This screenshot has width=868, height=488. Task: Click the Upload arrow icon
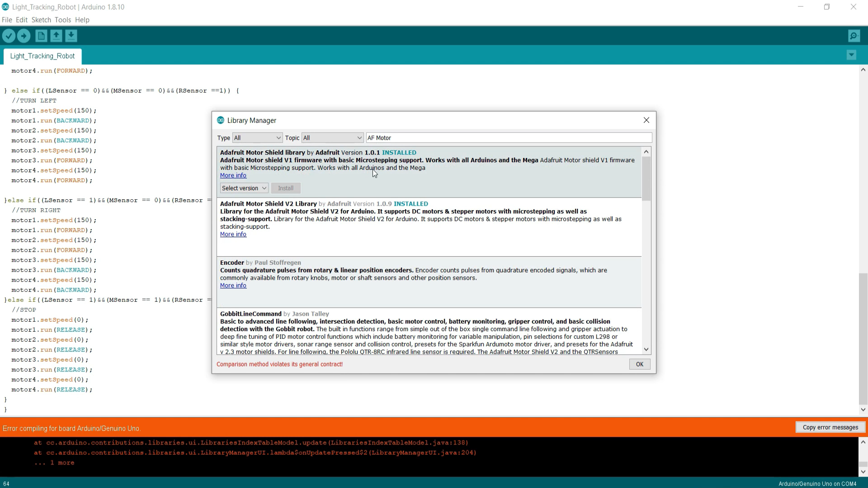[24, 36]
